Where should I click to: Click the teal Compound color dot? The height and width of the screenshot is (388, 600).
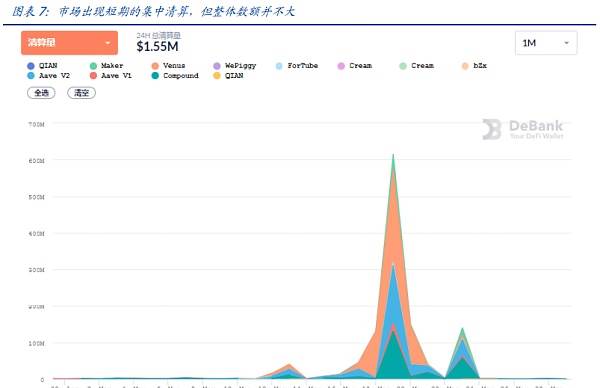pos(155,76)
